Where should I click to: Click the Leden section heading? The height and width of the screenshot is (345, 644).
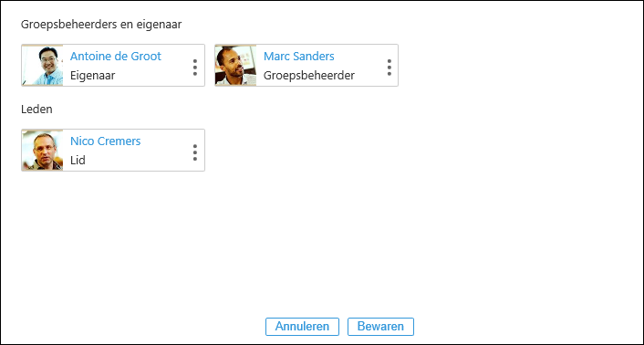pyautogui.click(x=36, y=110)
